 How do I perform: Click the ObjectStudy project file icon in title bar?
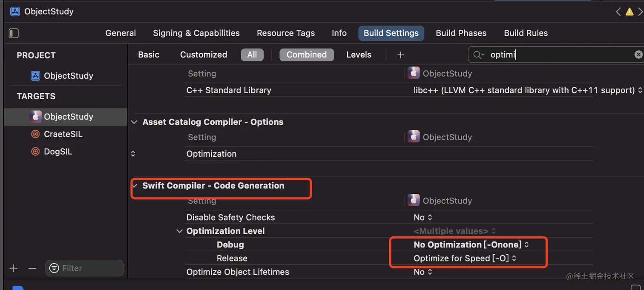point(15,11)
